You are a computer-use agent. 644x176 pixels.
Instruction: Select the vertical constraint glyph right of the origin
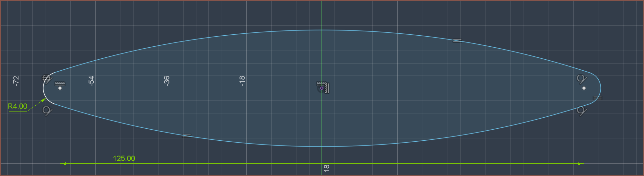click(x=327, y=88)
